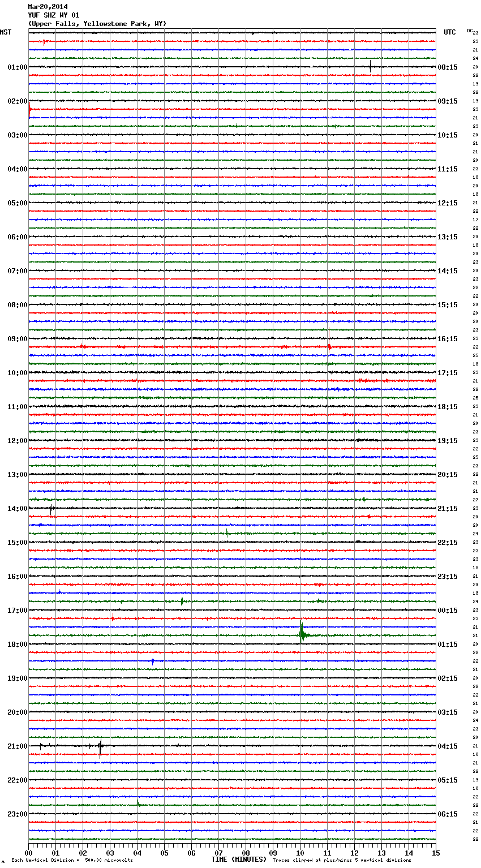Viewport: 481px width, 868px height.
Task: Click the 10 minute tick on the x-axis
Action: click(x=300, y=853)
